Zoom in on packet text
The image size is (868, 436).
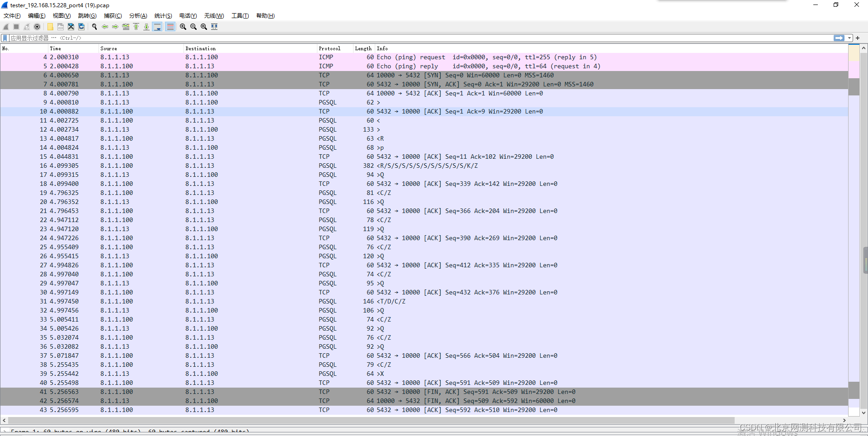tap(183, 27)
